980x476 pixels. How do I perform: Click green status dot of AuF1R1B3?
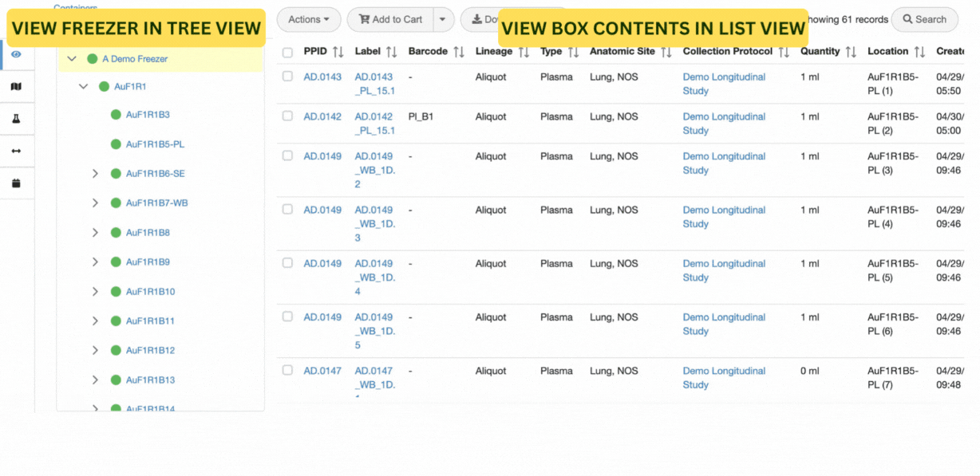pos(115,115)
